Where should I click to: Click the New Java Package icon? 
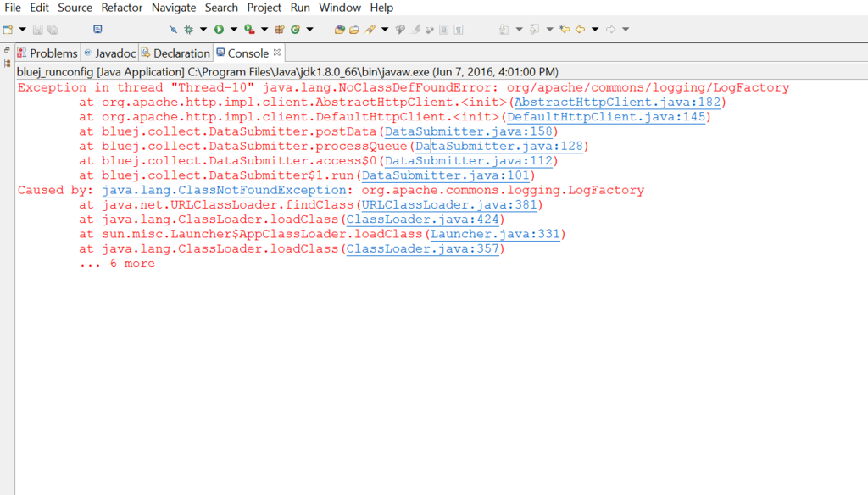[x=280, y=30]
